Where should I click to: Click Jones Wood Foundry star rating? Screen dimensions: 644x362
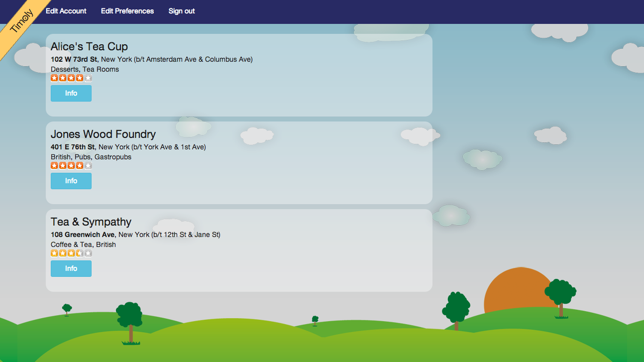pyautogui.click(x=71, y=166)
